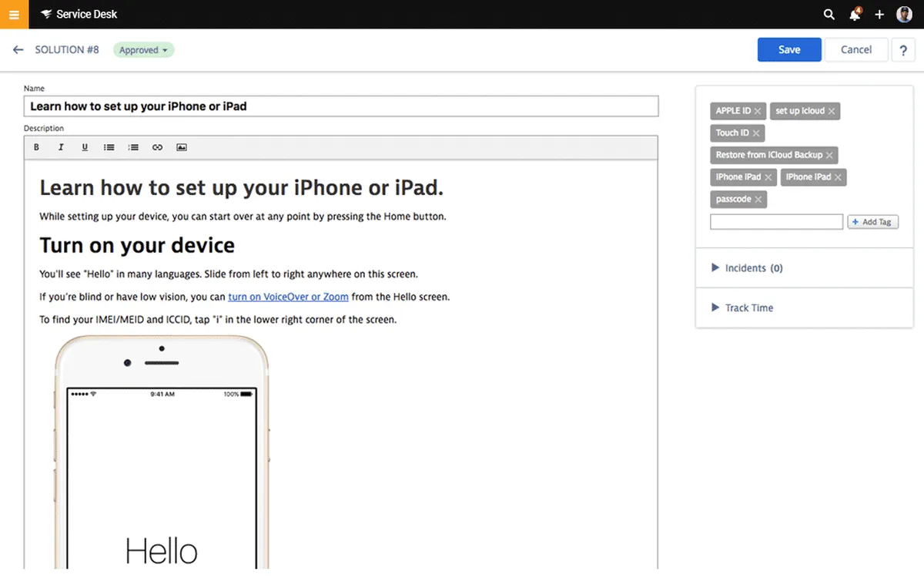The height and width of the screenshot is (578, 924).
Task: Open the orange hamburger navigation menu
Action: click(x=14, y=14)
